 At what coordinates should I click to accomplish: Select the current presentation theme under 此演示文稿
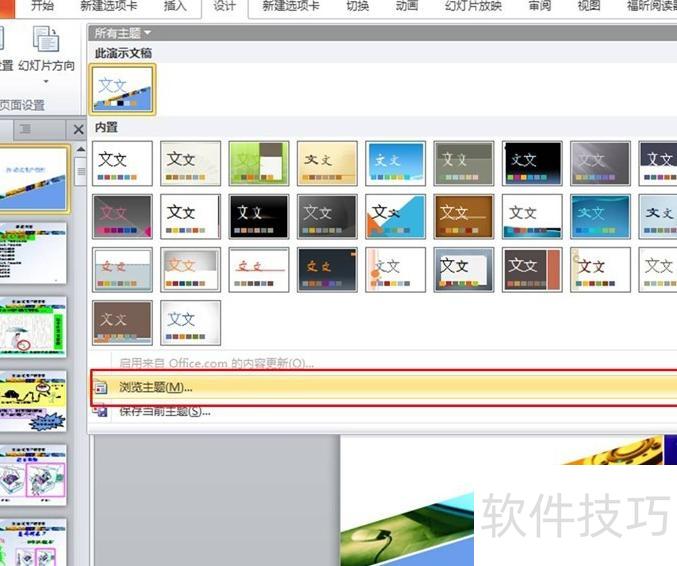[123, 88]
